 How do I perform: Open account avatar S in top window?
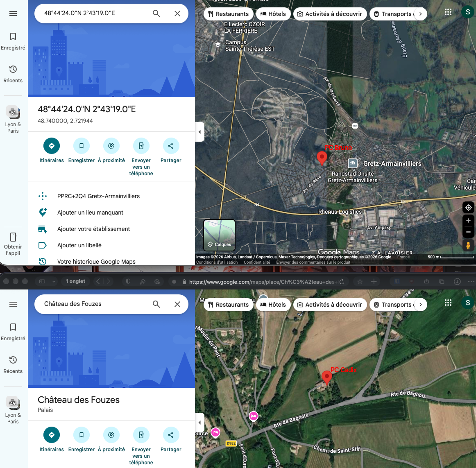pos(467,12)
